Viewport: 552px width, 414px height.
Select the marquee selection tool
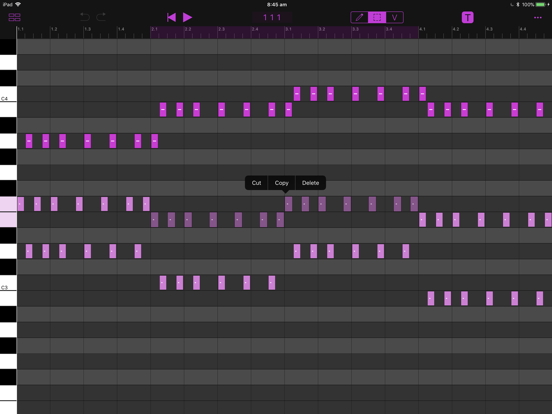377,17
